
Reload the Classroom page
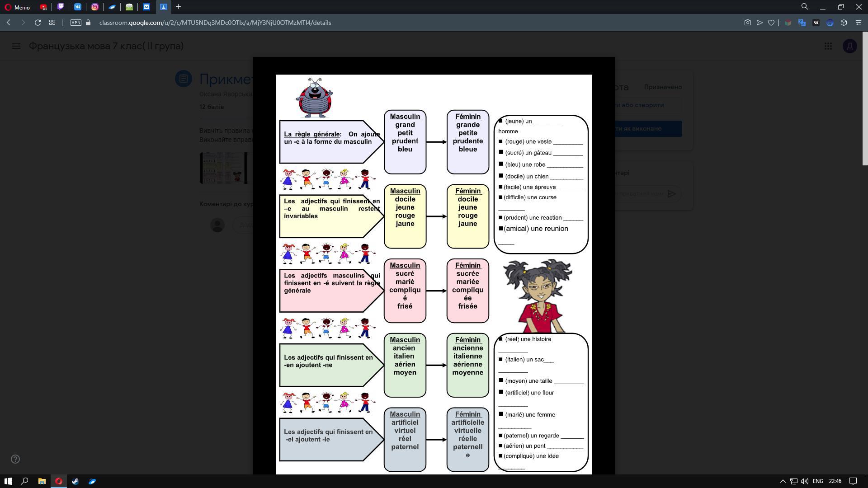point(38,23)
